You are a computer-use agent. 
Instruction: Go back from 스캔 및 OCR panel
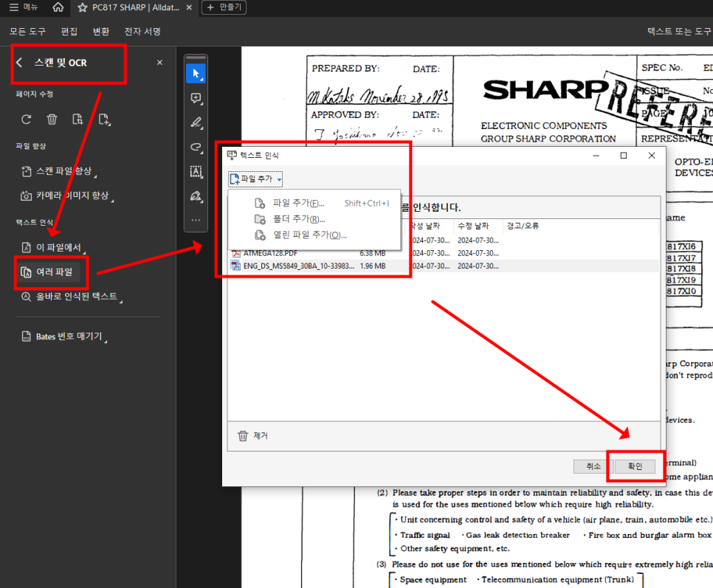click(x=19, y=63)
